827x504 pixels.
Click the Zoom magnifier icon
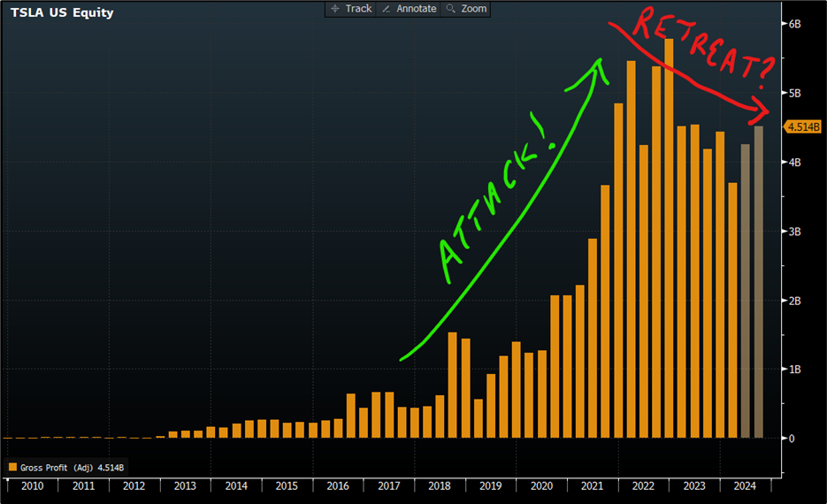(450, 9)
